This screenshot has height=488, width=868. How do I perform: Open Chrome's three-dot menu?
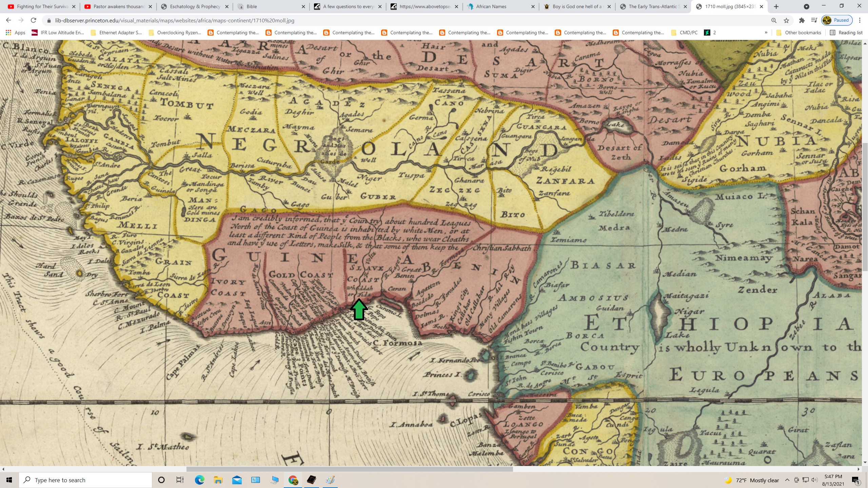click(x=860, y=20)
